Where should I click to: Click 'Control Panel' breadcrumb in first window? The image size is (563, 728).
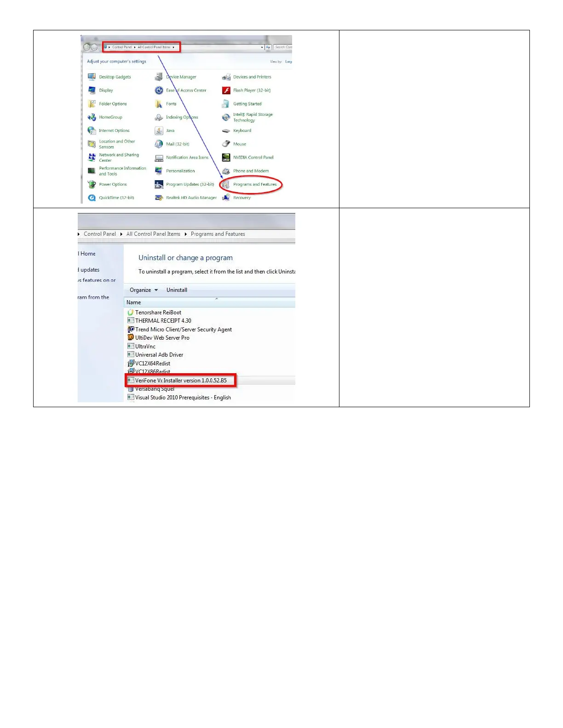122,47
